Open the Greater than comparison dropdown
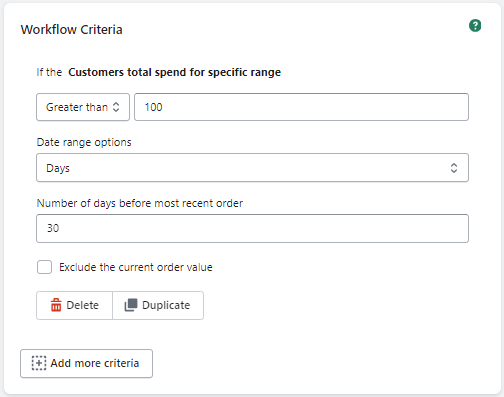Viewport: 504px width, 397px height. 83,107
